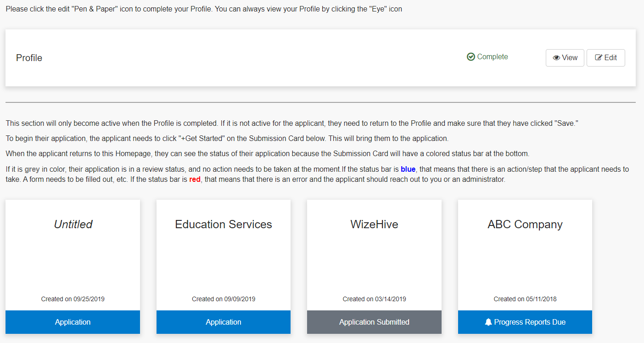The image size is (644, 343).
Task: Click the blue colored word in instructions
Action: pos(408,169)
